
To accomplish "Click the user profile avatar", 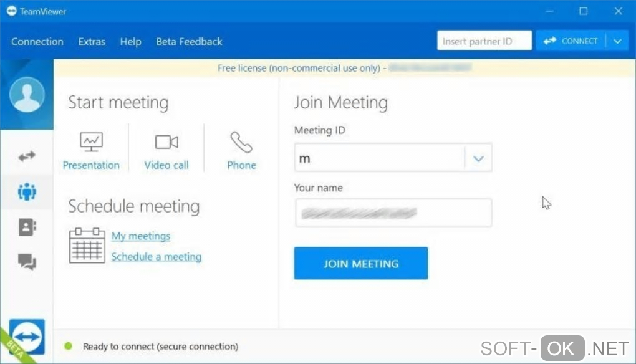I will 27,95.
